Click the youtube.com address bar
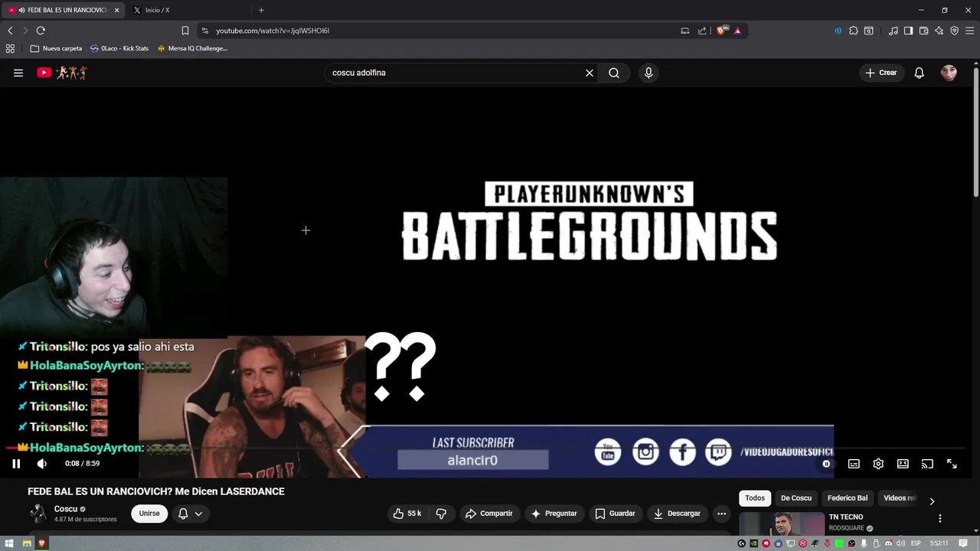980x551 pixels. click(x=436, y=31)
